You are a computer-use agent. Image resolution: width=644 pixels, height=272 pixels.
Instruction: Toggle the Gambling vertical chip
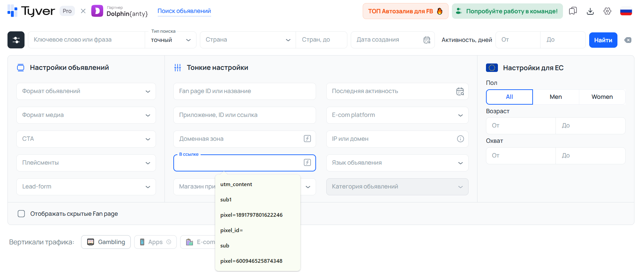(106, 242)
